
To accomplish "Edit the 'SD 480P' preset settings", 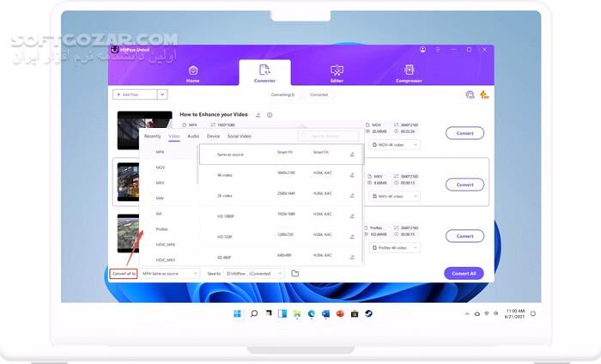I will 352,257.
